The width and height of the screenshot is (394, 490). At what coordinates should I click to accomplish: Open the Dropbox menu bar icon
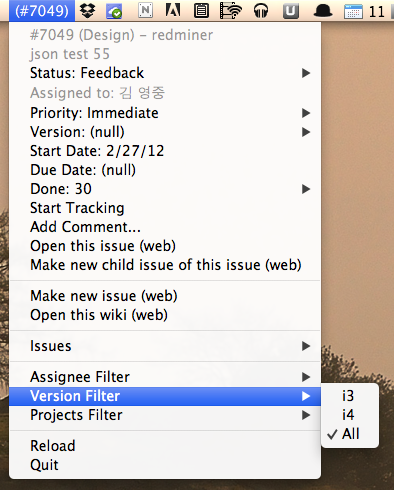[x=88, y=11]
